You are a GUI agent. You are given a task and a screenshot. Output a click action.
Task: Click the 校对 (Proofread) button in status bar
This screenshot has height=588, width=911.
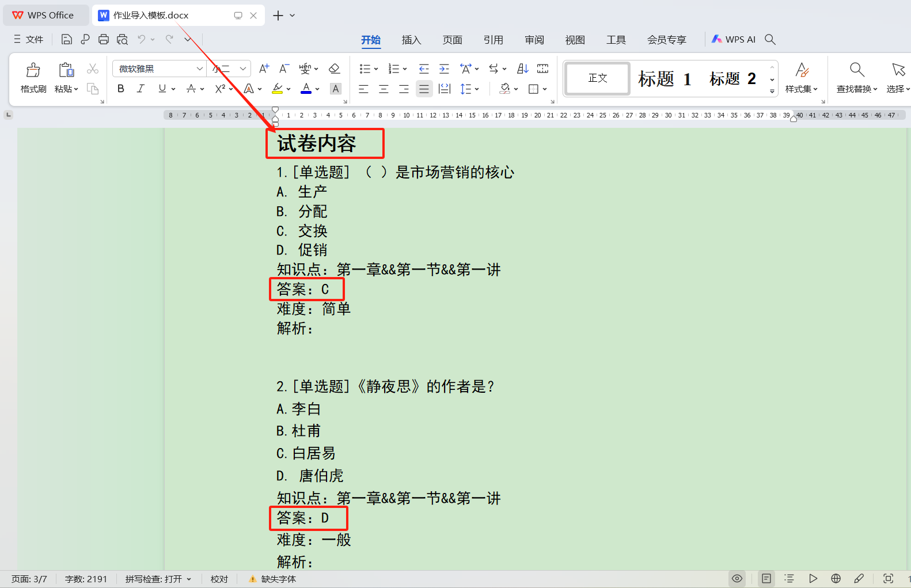[219, 579]
